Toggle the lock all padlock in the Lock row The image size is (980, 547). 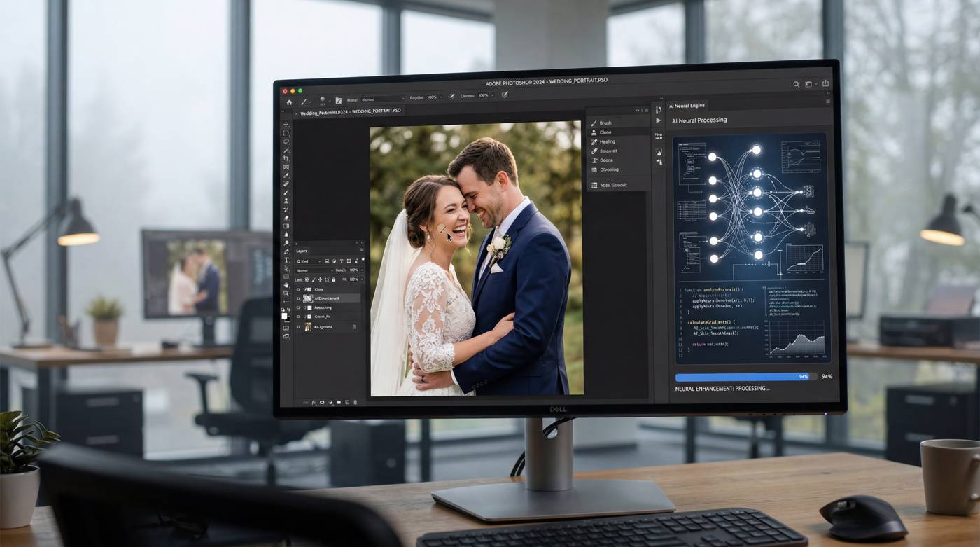(x=333, y=279)
